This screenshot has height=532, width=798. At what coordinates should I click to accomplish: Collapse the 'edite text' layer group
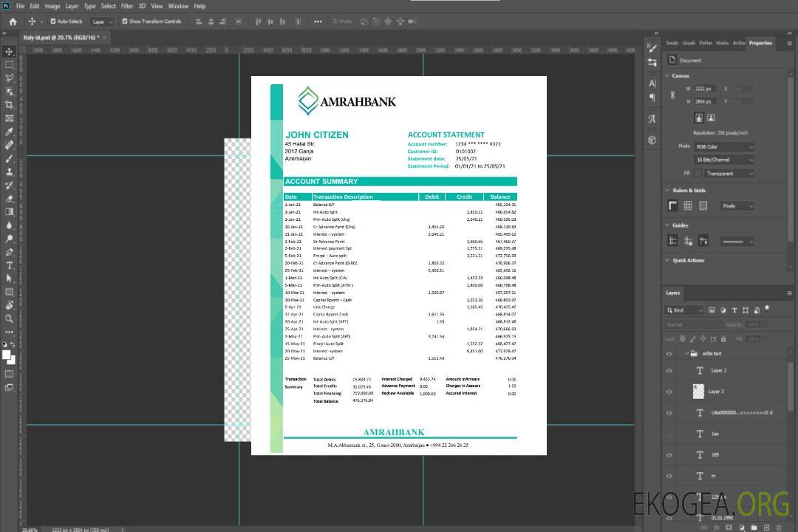[686, 353]
